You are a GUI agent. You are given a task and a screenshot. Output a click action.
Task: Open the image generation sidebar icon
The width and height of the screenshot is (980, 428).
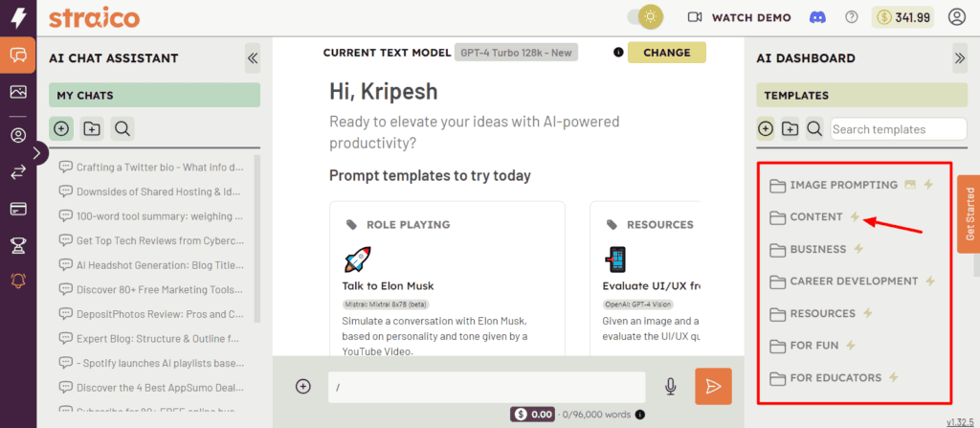(x=17, y=93)
